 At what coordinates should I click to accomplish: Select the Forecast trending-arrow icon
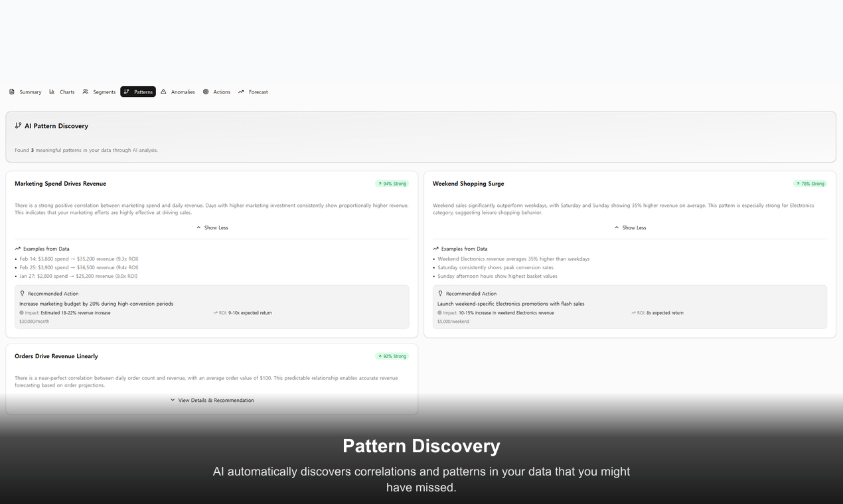[x=241, y=92]
